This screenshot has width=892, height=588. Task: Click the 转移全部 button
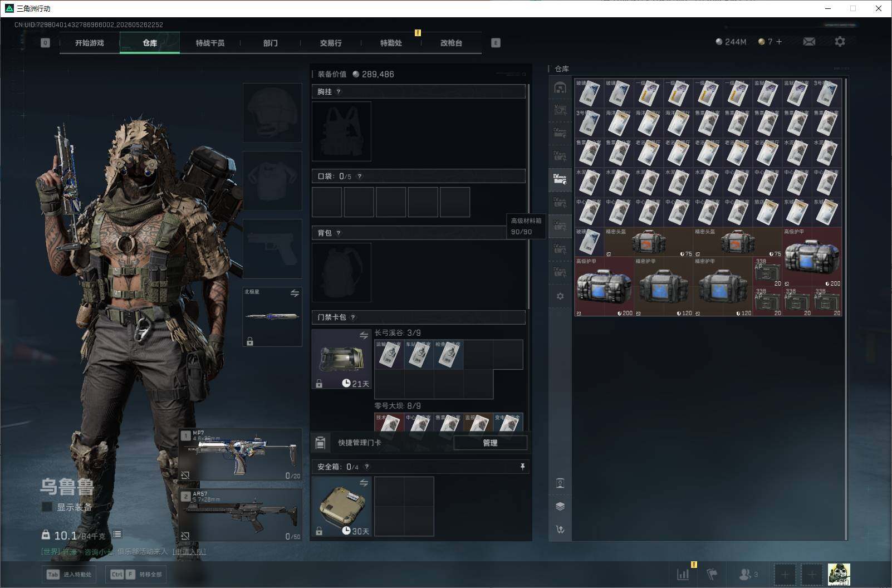137,574
